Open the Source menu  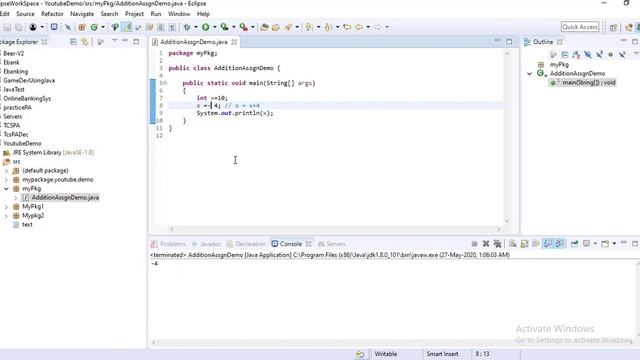pyautogui.click(x=25, y=14)
